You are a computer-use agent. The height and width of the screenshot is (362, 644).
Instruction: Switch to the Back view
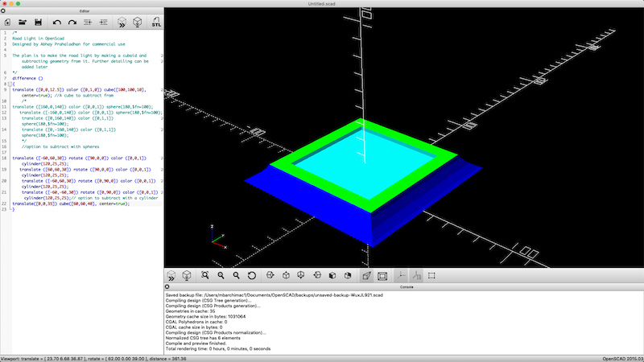348,276
